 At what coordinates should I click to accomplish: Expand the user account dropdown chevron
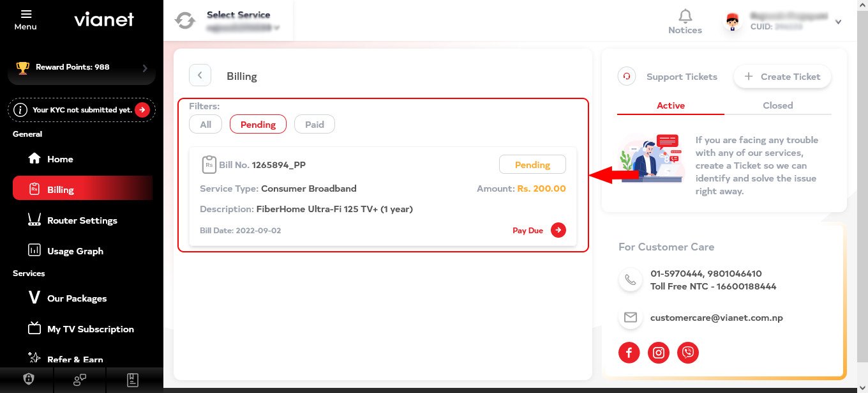[x=839, y=22]
